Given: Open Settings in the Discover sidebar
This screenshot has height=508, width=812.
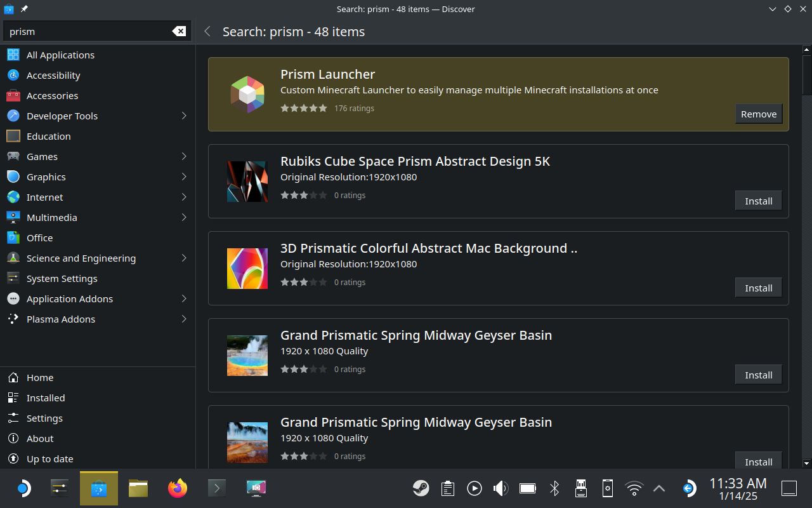Looking at the screenshot, I should coord(44,418).
